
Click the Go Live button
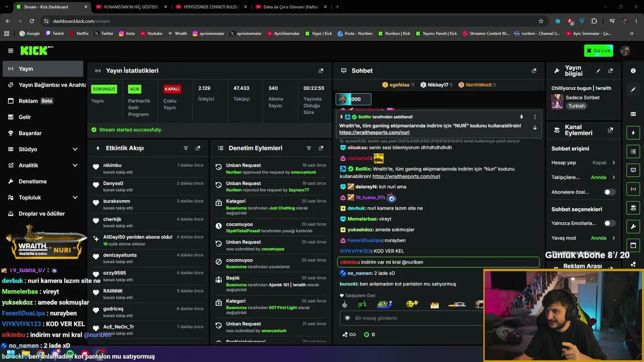click(599, 51)
